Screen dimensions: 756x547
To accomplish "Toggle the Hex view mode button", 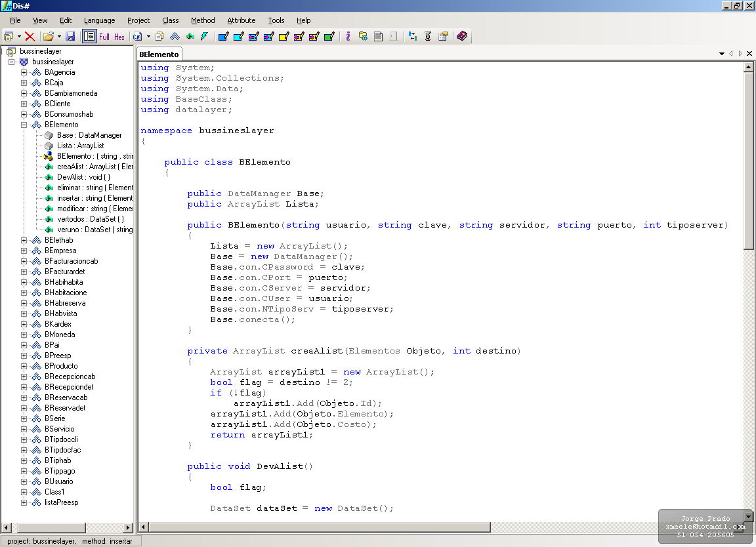I will [119, 37].
